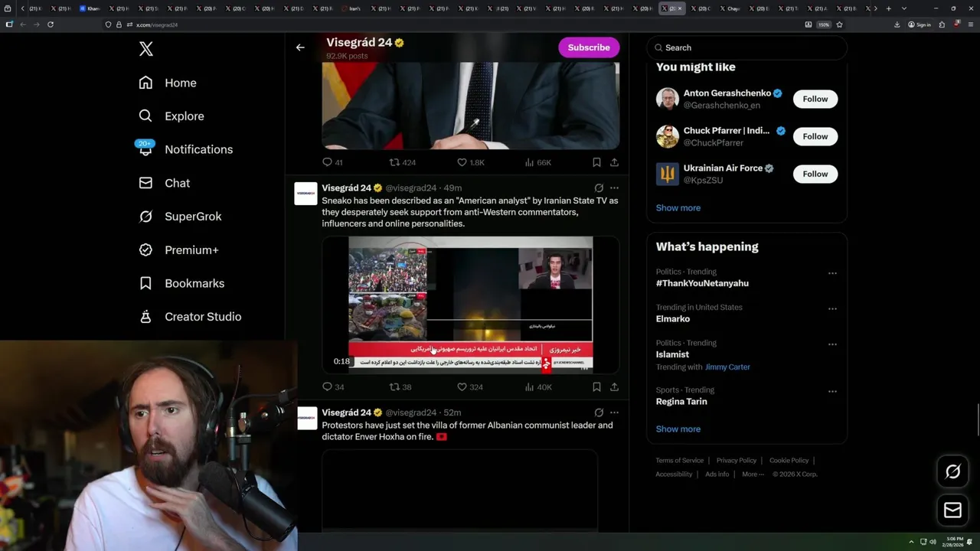Open Privacy Policy link

coord(736,461)
